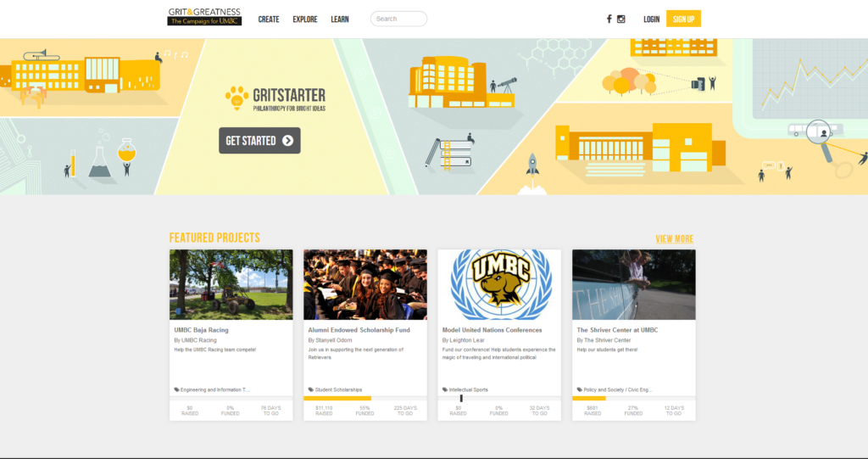Click Alumni Endowed Scholarship Fund title
Screen dimensions: 868x459
point(359,330)
